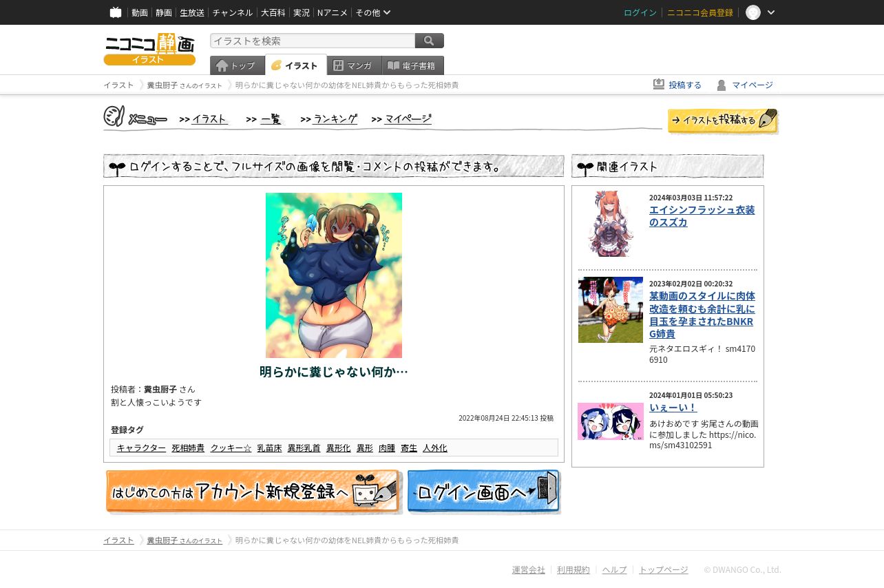Click the niconico TV icon in top bar
Image resolution: width=884 pixels, height=588 pixels.
pyautogui.click(x=116, y=12)
